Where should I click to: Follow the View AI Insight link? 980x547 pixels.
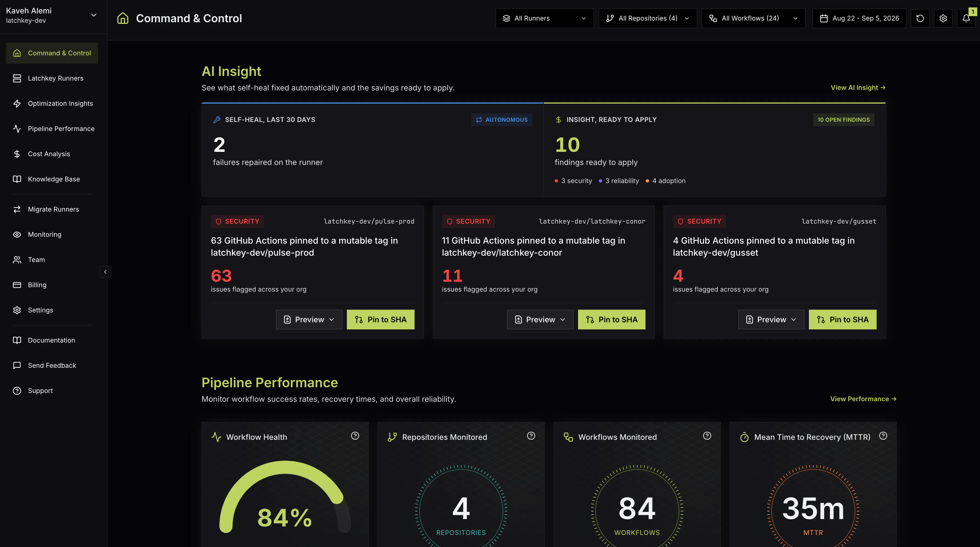(858, 88)
